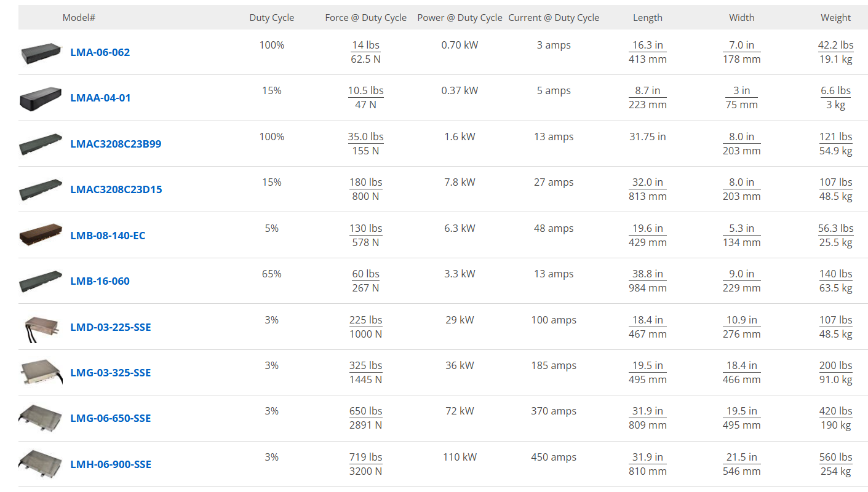Click the Power @ Duty Cycle header

click(460, 18)
